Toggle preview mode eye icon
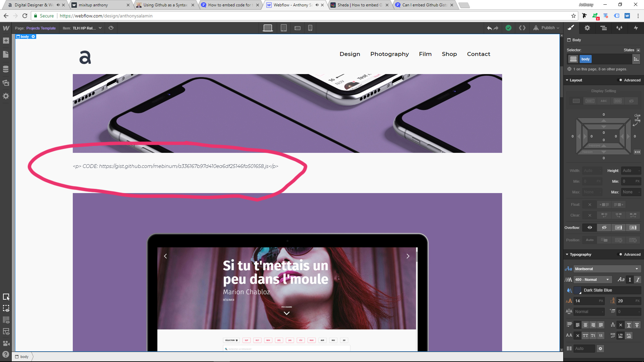This screenshot has height=362, width=644. coord(111,28)
